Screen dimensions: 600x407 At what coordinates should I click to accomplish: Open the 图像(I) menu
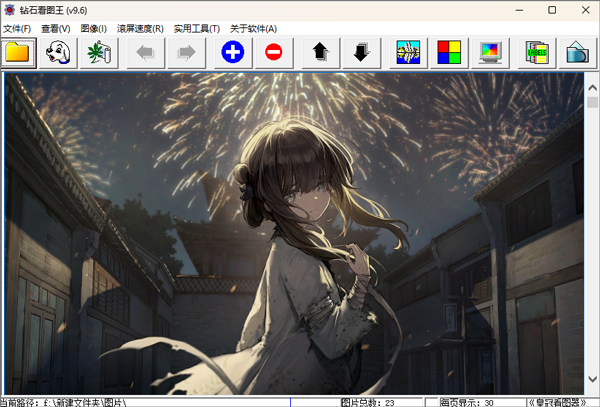(93, 29)
